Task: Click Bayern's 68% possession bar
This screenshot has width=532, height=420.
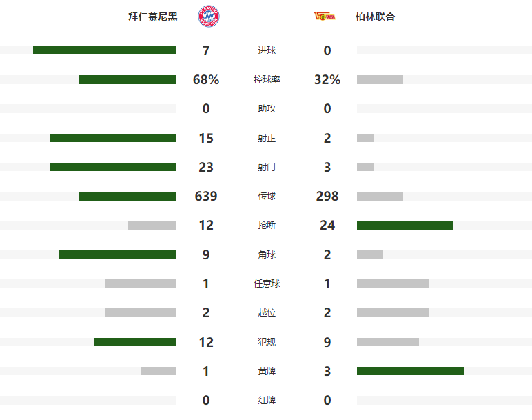Action: click(127, 79)
